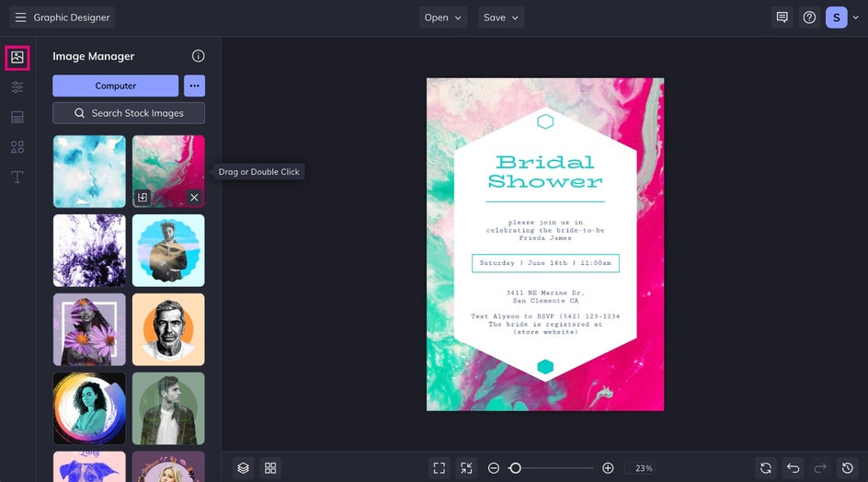The height and width of the screenshot is (482, 868).
Task: Adjust the zoom slider handle
Action: pos(515,468)
